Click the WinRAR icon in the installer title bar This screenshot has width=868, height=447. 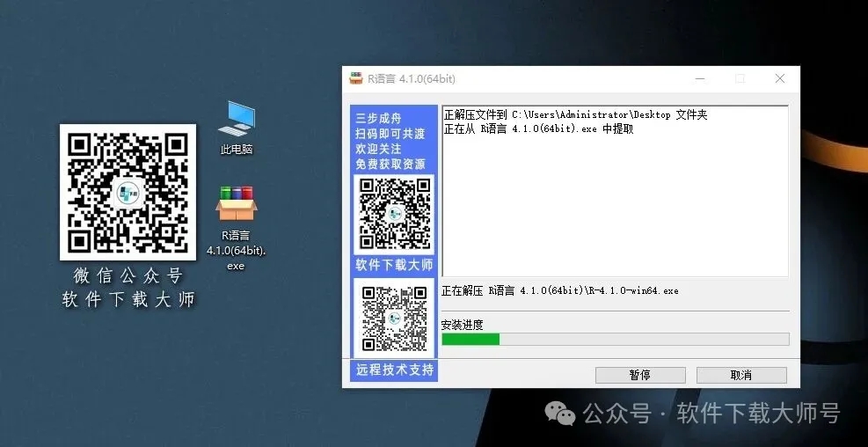[355, 78]
